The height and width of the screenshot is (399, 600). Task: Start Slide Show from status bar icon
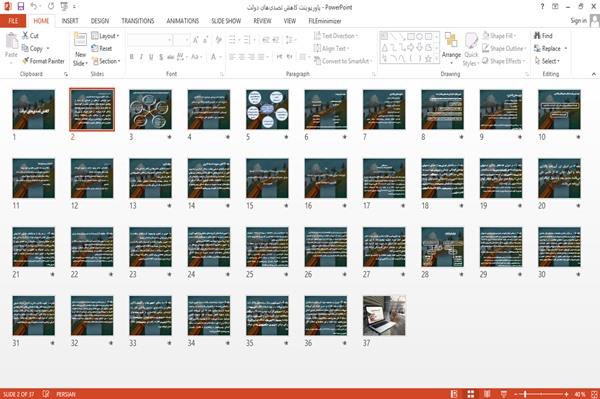(x=504, y=394)
